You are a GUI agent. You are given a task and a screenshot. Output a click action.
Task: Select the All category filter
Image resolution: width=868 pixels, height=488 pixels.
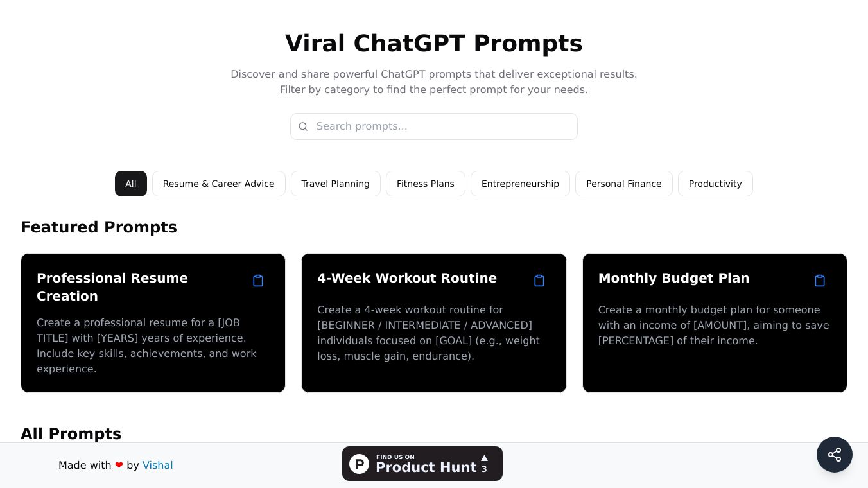click(x=131, y=184)
